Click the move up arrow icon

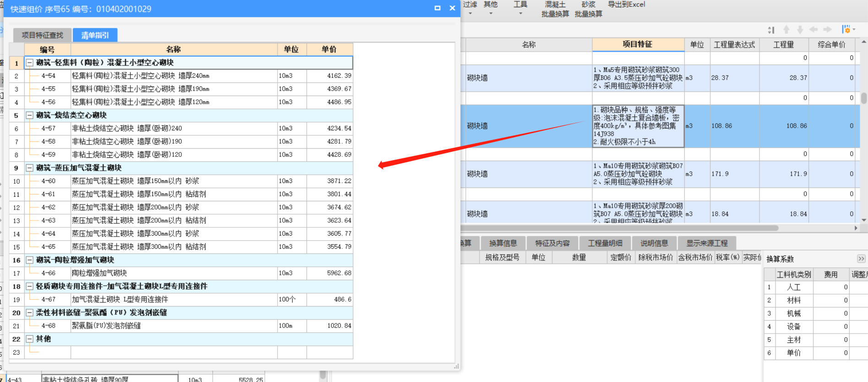[786, 30]
